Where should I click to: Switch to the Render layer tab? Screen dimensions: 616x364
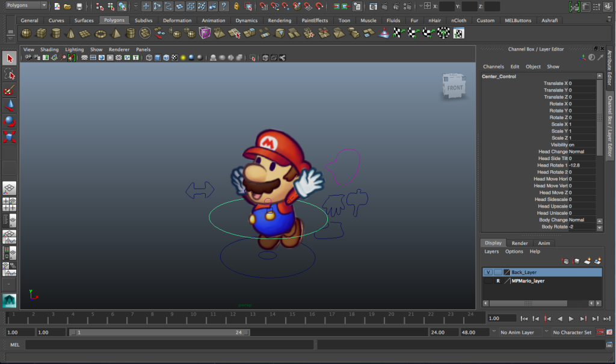coord(520,243)
